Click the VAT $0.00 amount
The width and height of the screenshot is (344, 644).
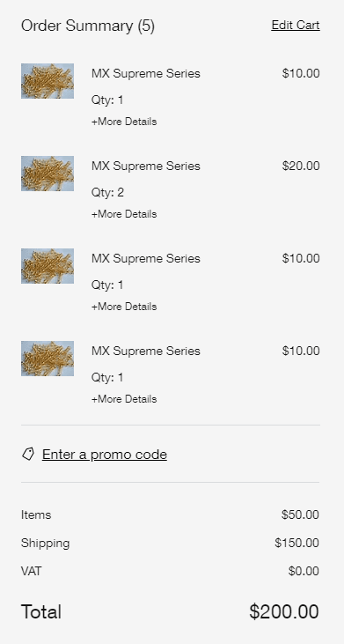tap(304, 571)
